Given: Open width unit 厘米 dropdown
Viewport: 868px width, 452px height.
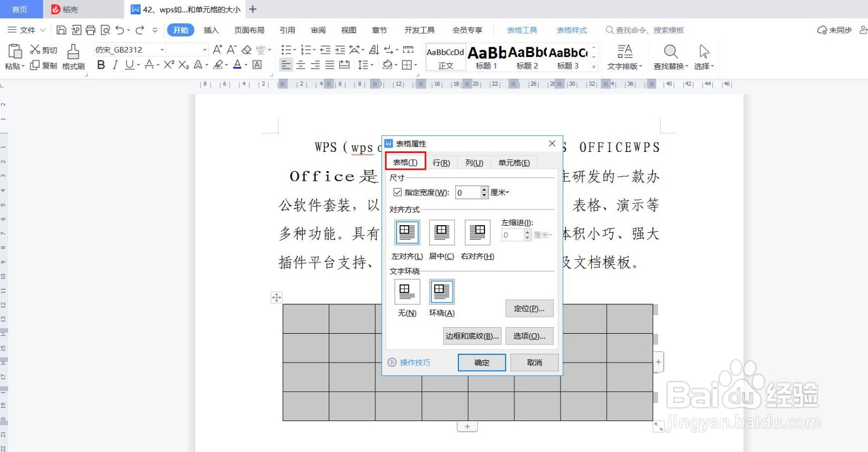Looking at the screenshot, I should coord(500,192).
